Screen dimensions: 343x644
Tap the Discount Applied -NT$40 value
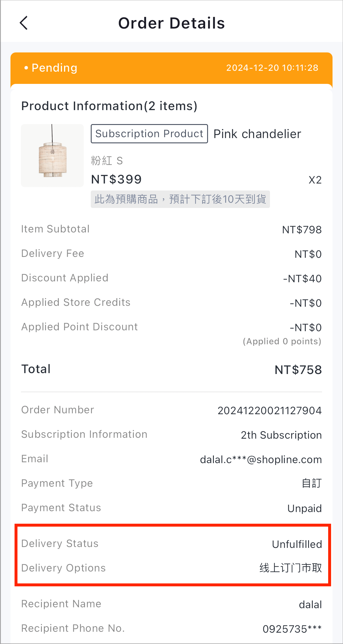click(x=303, y=279)
